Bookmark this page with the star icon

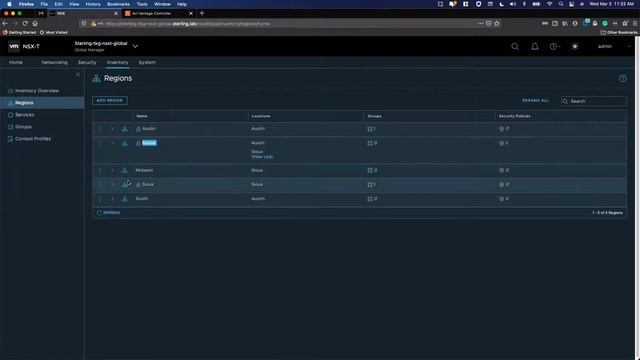497,24
